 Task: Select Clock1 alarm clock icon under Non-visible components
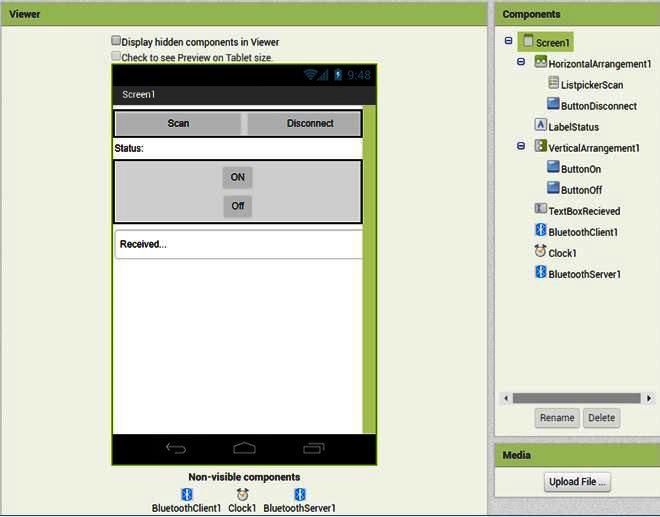(242, 494)
